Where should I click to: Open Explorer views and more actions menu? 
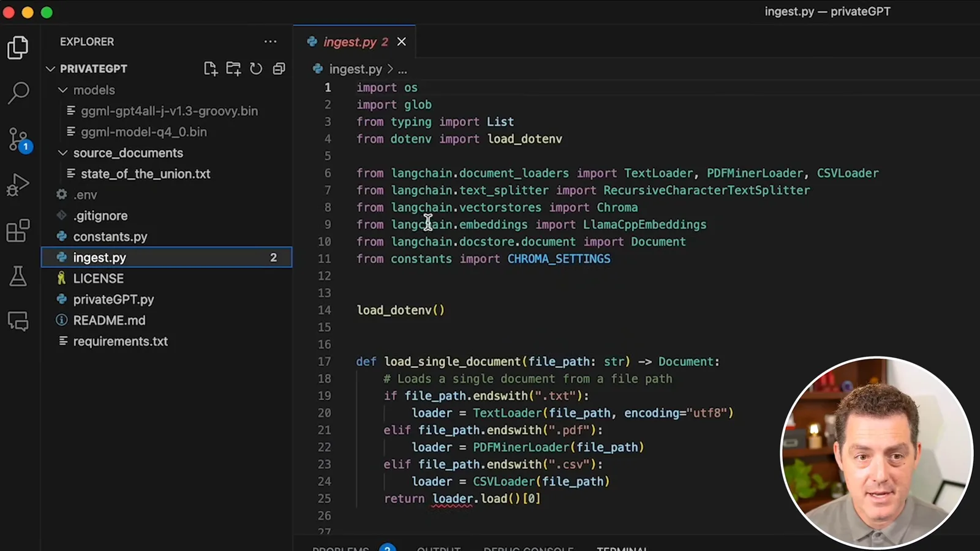[x=270, y=42]
